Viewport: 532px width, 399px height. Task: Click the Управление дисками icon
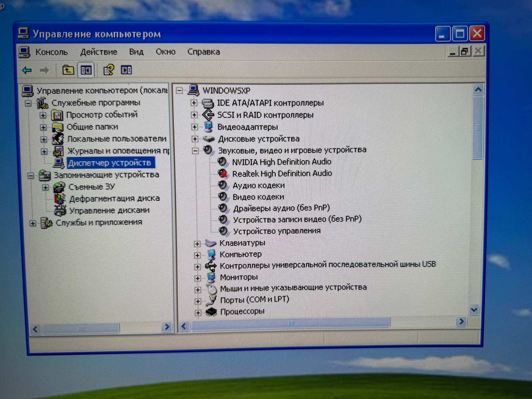(x=60, y=210)
